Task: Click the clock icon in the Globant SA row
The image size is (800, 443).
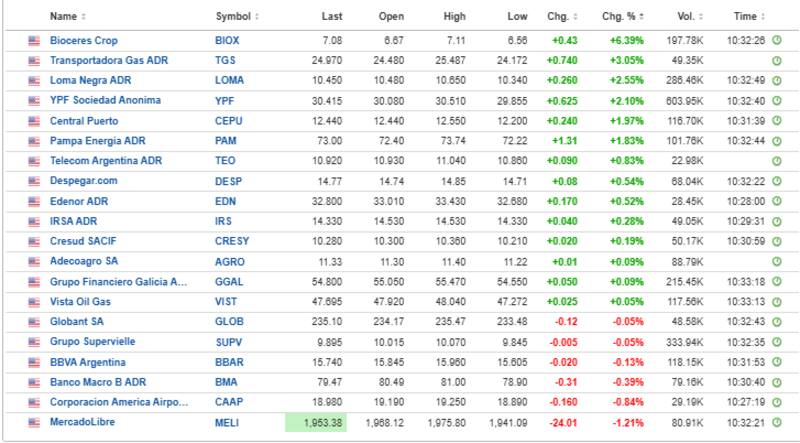Action: (x=776, y=322)
